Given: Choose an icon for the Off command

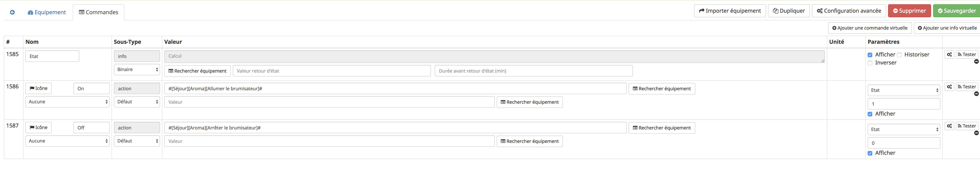Looking at the screenshot, I should point(38,127).
